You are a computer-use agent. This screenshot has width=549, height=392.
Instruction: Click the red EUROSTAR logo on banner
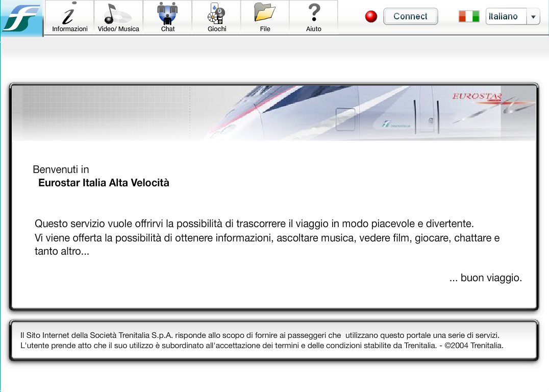pos(477,96)
